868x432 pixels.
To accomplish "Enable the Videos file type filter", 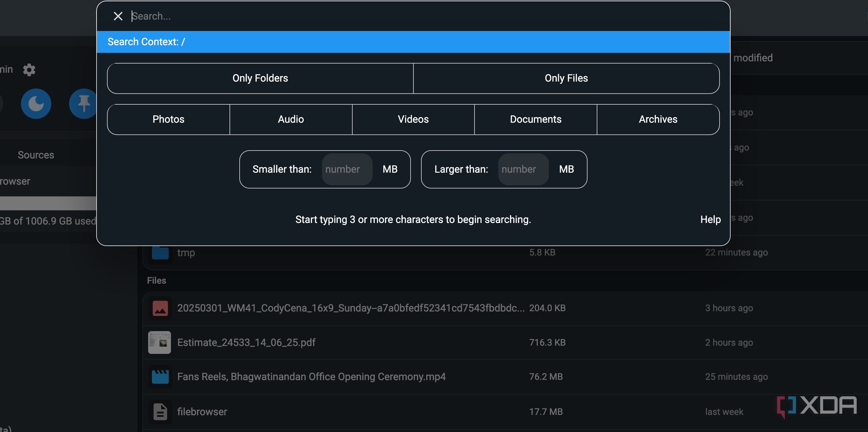I will (x=413, y=119).
